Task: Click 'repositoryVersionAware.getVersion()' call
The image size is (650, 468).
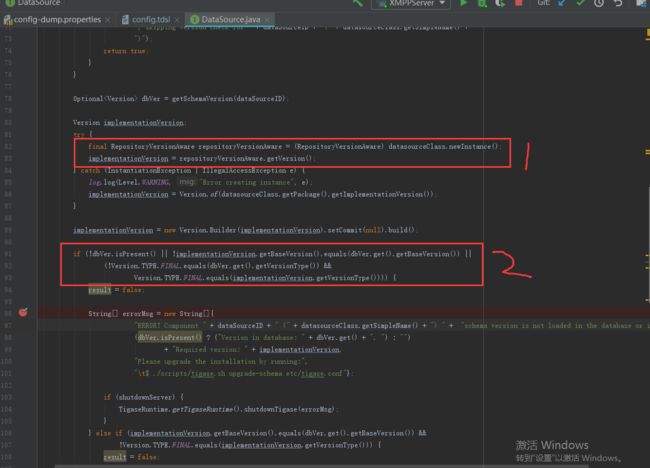Action: click(x=245, y=158)
